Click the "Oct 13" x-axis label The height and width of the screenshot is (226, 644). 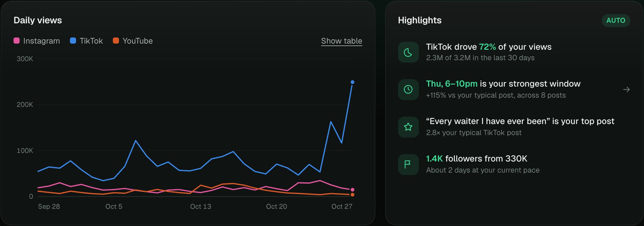(201, 207)
